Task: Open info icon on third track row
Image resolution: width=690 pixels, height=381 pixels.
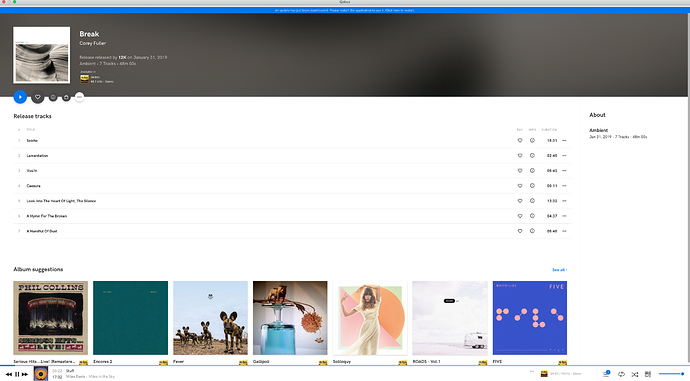Action: tap(532, 171)
